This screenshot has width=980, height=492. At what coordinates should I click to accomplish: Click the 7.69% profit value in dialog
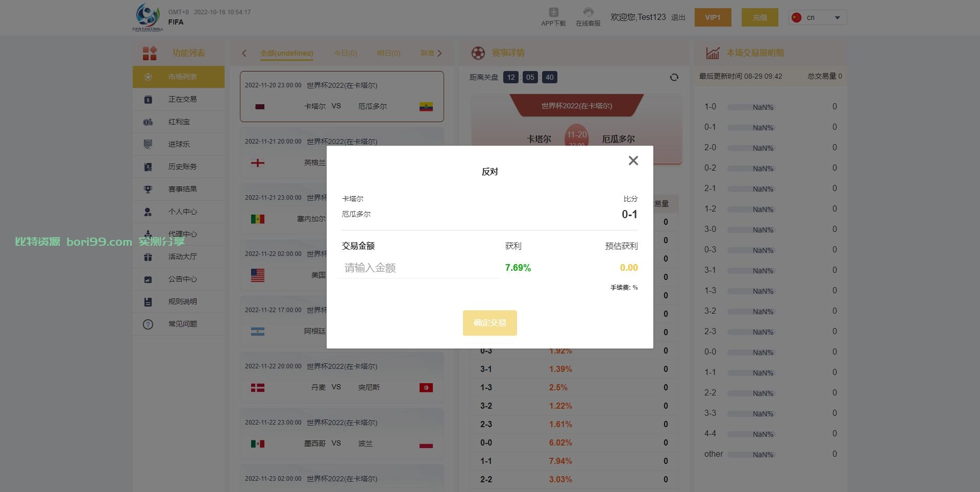click(x=518, y=268)
